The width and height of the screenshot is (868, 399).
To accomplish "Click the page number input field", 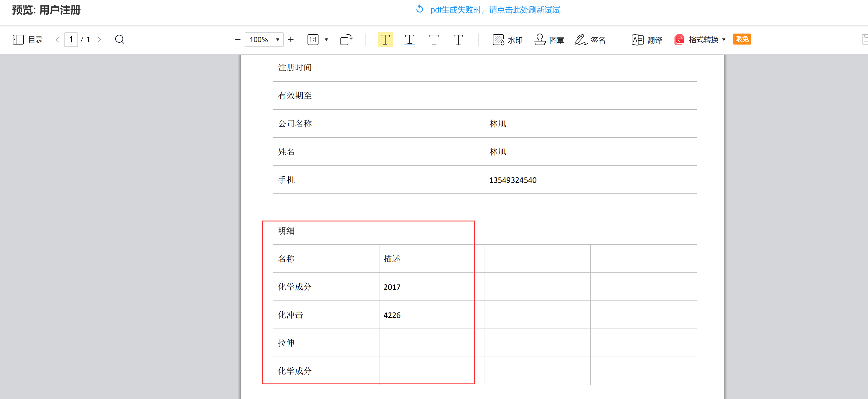I will point(71,39).
